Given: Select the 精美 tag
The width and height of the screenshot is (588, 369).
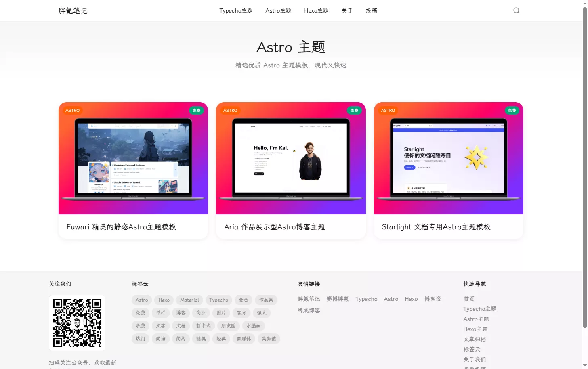Looking at the screenshot, I should click(201, 339).
